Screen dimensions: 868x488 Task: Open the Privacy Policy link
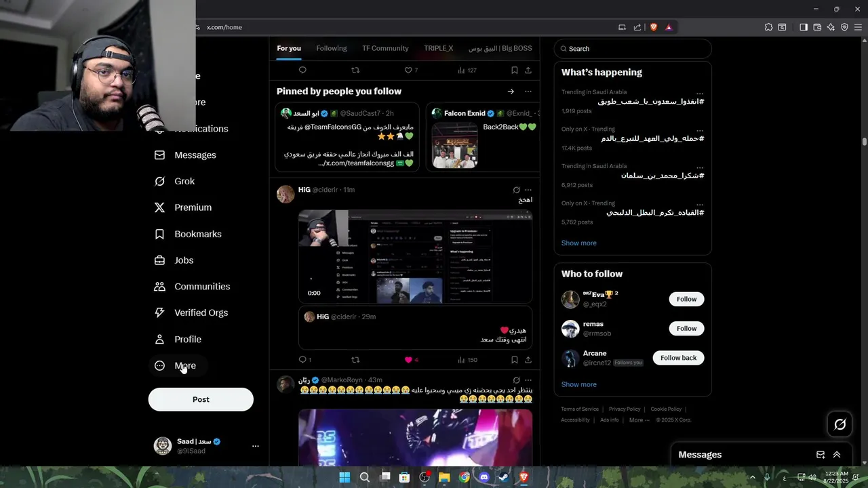coord(625,409)
